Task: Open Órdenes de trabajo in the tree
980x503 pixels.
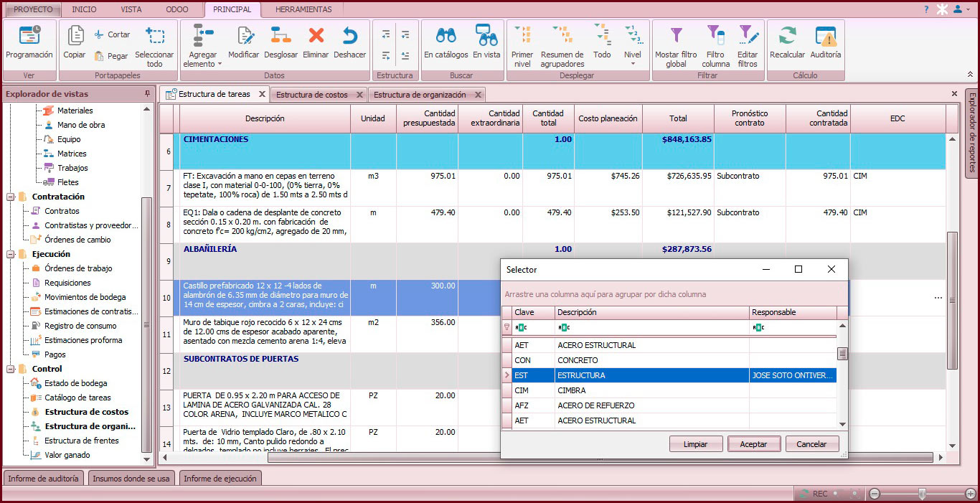Action: [78, 268]
